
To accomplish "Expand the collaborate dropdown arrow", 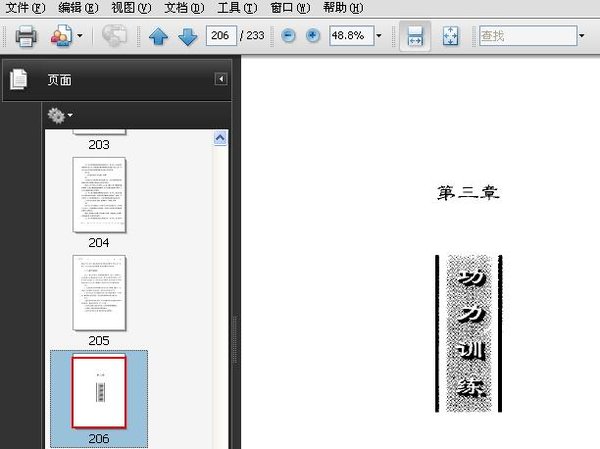I will tap(80, 36).
